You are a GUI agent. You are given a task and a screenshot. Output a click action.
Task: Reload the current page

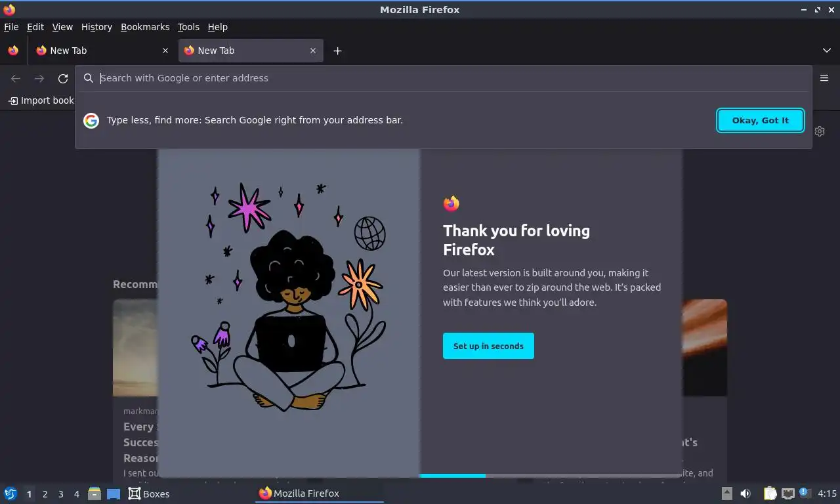click(x=63, y=79)
